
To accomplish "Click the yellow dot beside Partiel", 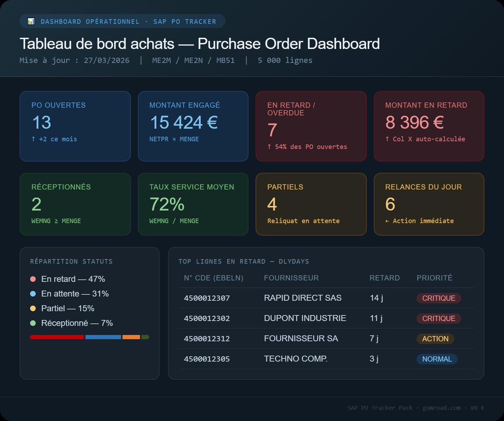I will [x=33, y=309].
